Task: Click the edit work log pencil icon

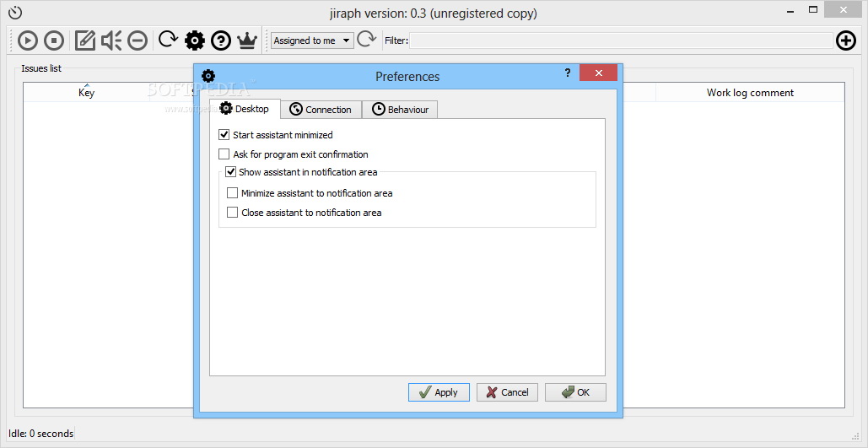Action: (x=84, y=40)
